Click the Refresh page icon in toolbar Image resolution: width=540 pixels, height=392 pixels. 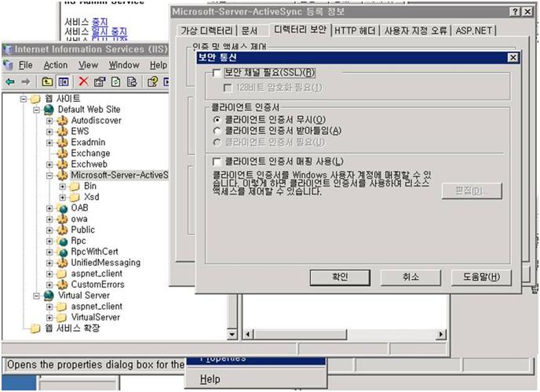(115, 82)
